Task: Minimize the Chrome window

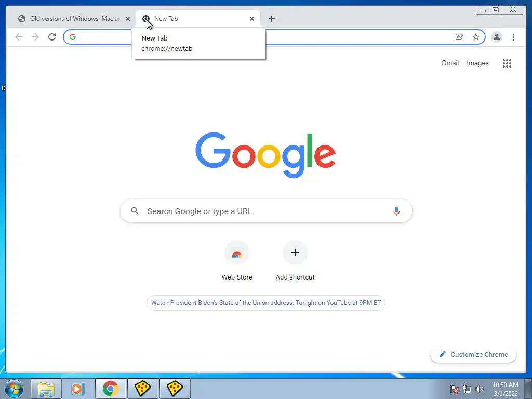Action: [483, 10]
